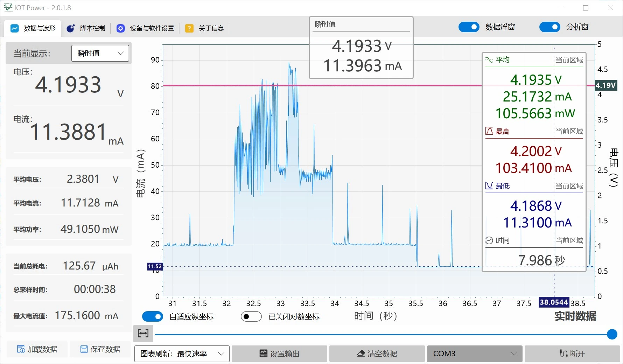Click the 38.0544 timestamp marker on axis
This screenshot has height=364, width=623.
(554, 302)
